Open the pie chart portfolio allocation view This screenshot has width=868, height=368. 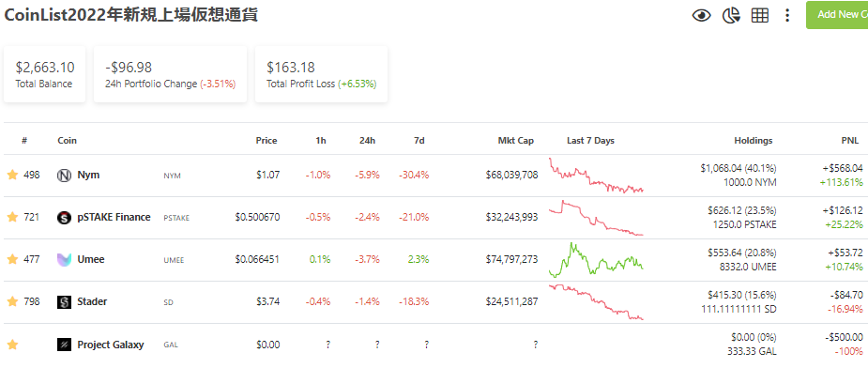(x=731, y=16)
